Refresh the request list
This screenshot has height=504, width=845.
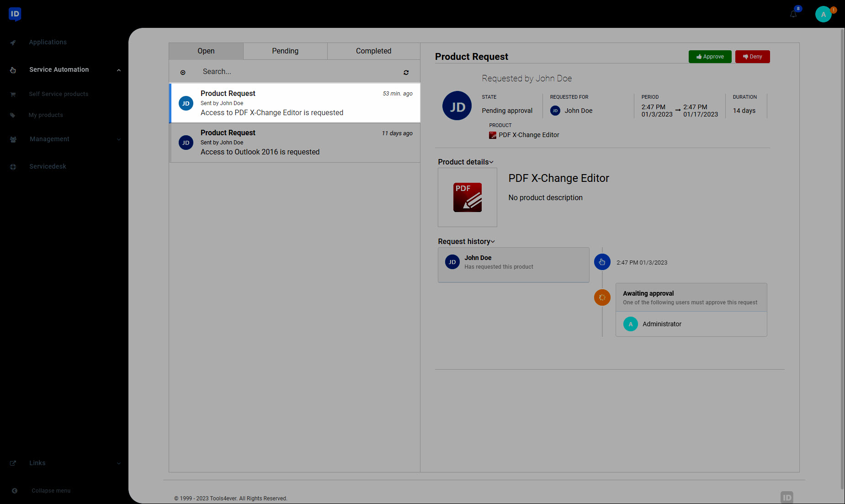tap(406, 72)
